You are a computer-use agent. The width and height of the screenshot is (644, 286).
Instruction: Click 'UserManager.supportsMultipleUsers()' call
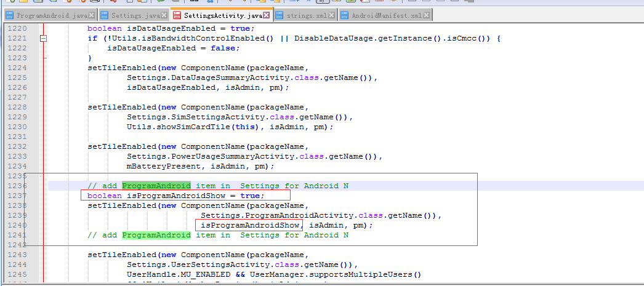coord(336,274)
